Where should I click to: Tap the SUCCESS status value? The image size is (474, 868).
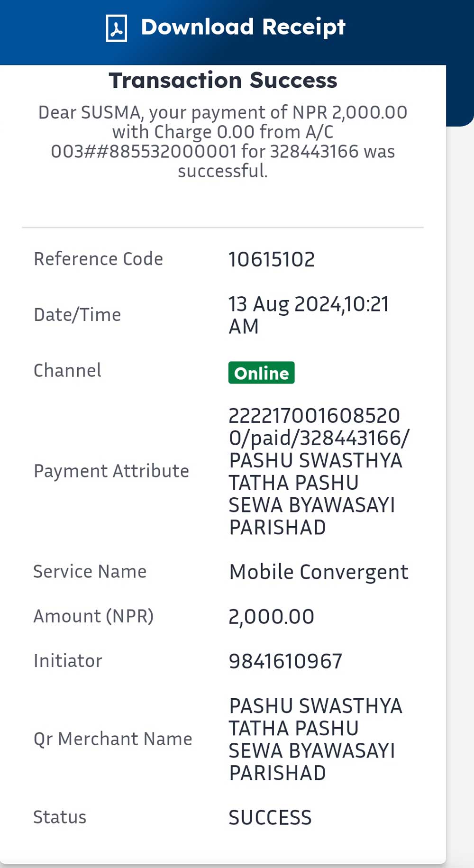tap(270, 818)
